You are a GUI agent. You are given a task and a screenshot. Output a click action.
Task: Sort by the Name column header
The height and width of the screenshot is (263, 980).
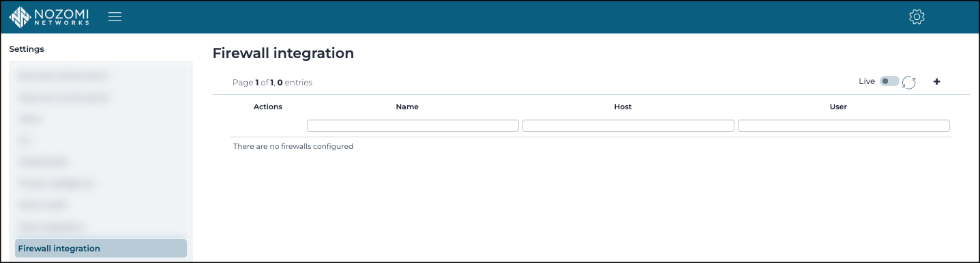(407, 107)
